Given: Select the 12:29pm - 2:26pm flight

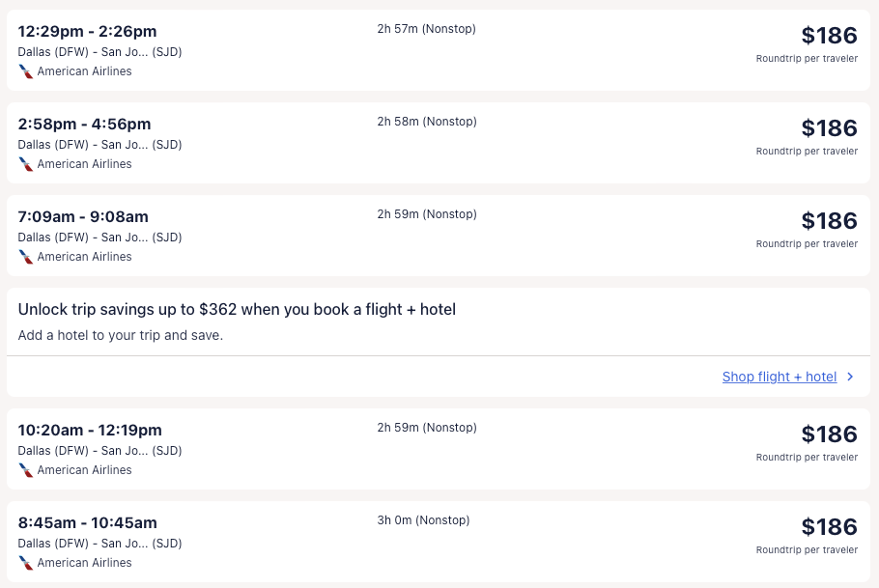Looking at the screenshot, I should coord(87,32).
